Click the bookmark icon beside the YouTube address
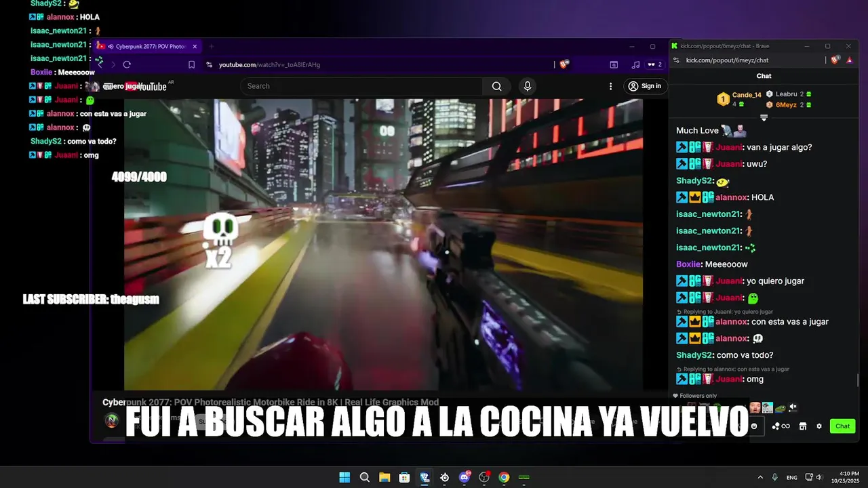The image size is (868, 488). pos(192,64)
